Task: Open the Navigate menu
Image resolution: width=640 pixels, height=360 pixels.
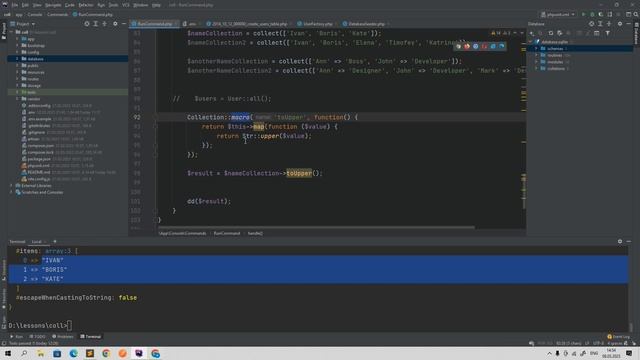Action: pos(53,5)
